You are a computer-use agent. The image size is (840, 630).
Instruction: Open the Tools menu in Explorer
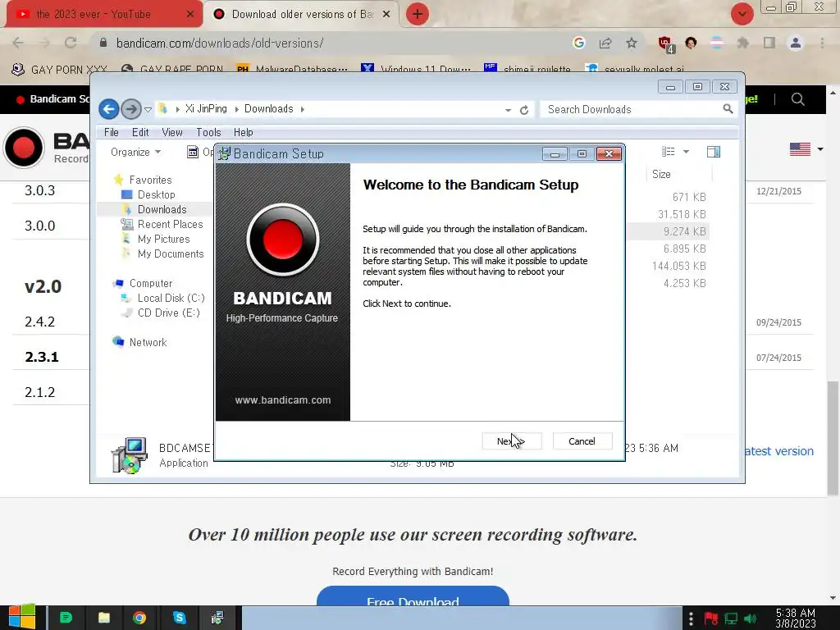pos(208,132)
